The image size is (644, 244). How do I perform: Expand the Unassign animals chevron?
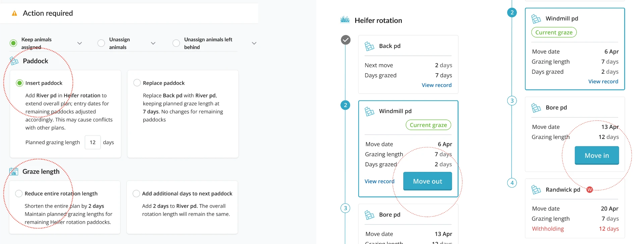153,43
